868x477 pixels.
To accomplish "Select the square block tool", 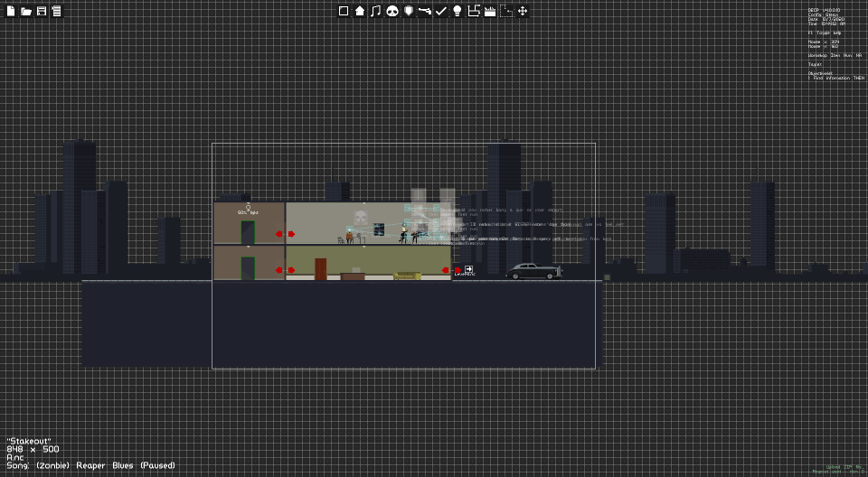I will click(x=344, y=11).
